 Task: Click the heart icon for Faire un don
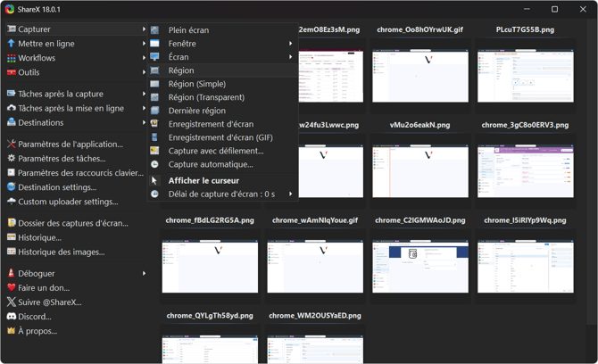(x=12, y=288)
